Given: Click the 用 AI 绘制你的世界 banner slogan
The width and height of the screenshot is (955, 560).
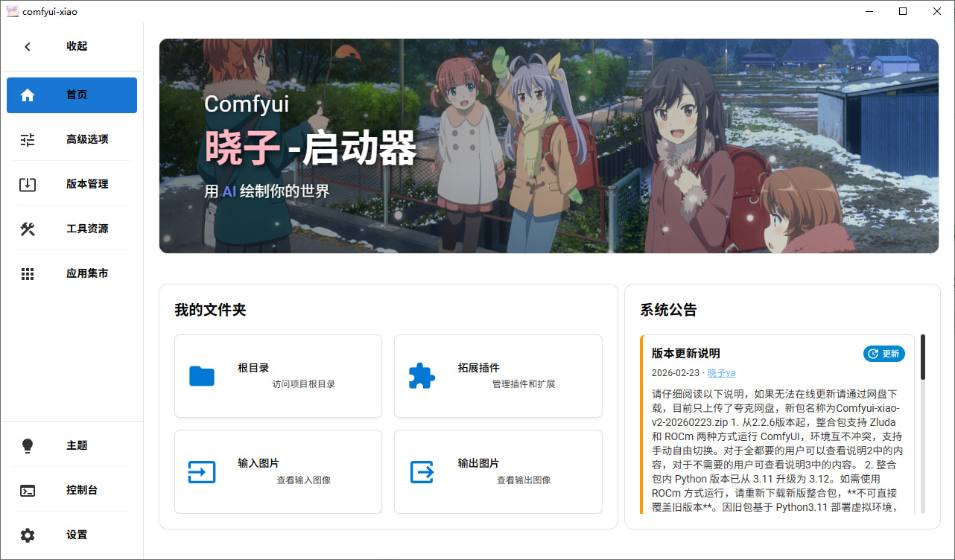Looking at the screenshot, I should (267, 191).
